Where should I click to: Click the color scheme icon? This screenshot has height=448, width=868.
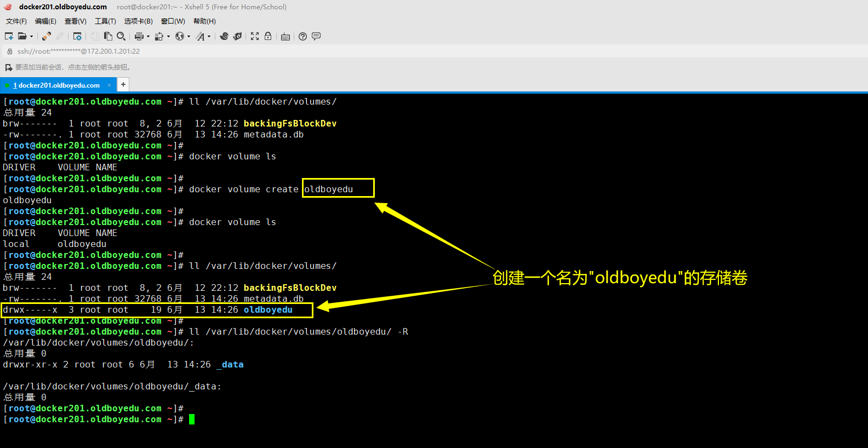pyautogui.click(x=159, y=36)
